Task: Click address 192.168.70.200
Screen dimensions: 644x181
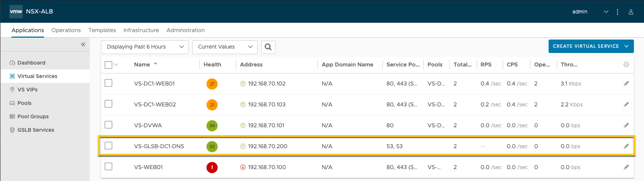Action: click(268, 146)
